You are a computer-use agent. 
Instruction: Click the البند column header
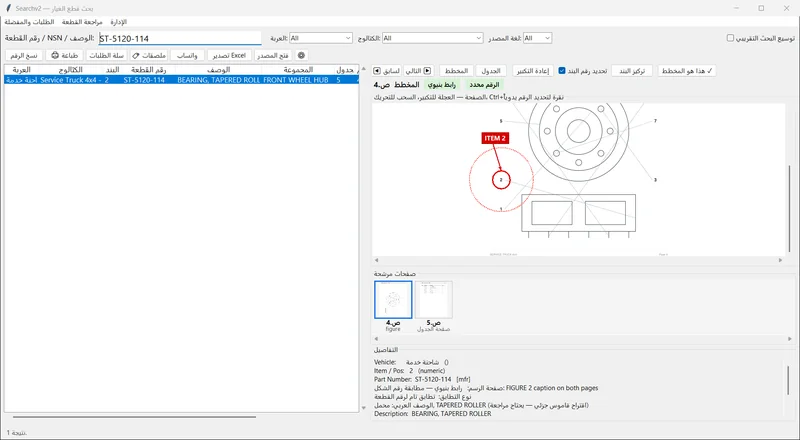[x=112, y=69]
